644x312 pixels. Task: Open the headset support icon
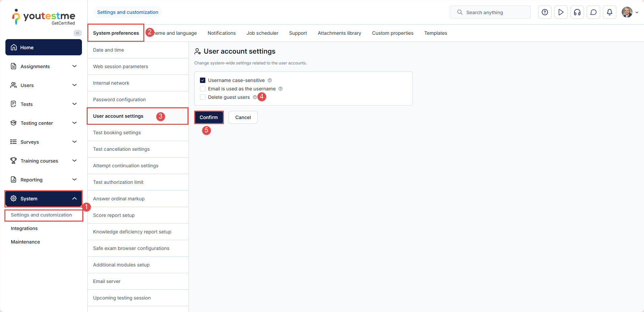click(577, 12)
